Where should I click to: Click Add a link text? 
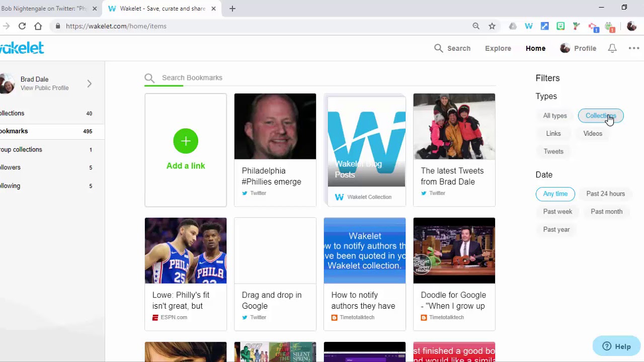[186, 166]
